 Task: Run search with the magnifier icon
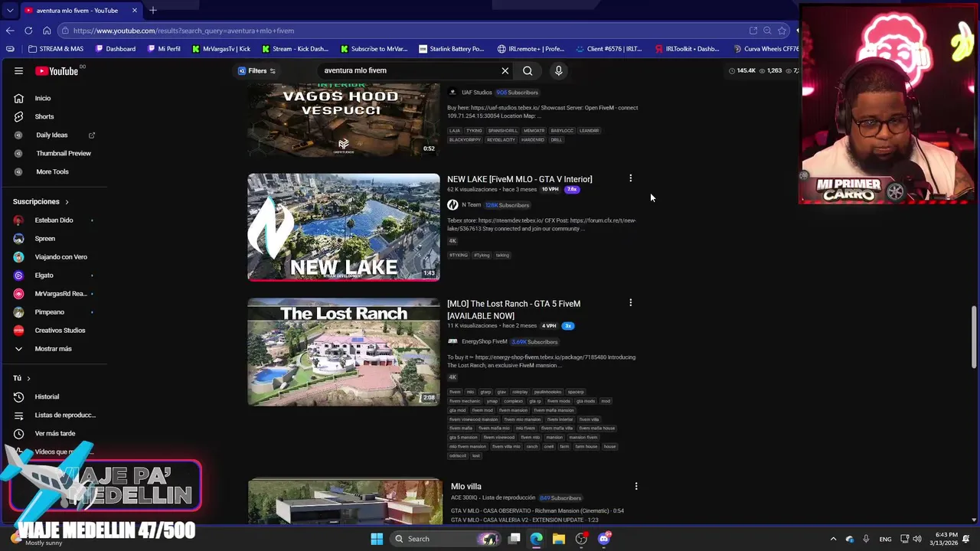coord(528,70)
